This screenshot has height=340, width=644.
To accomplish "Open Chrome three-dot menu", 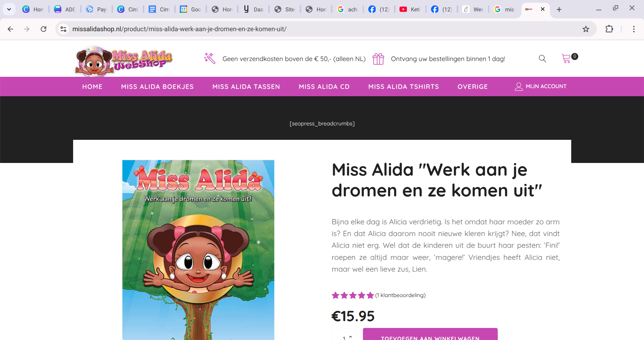I will coord(634,29).
